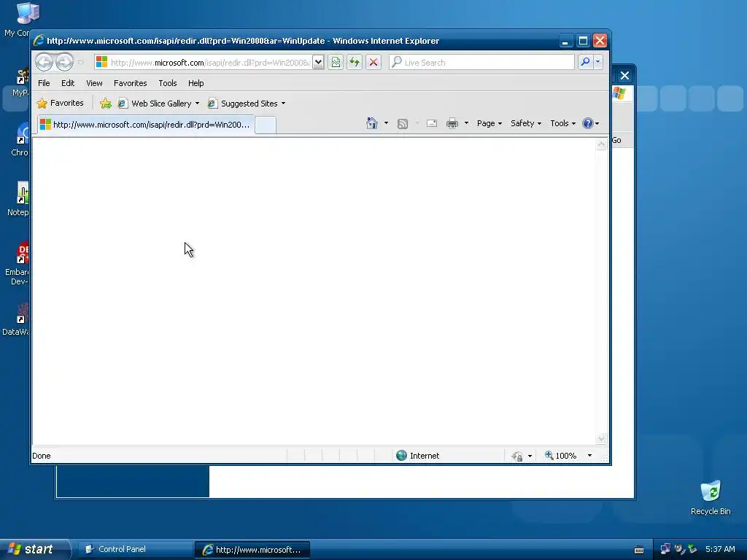The height and width of the screenshot is (560, 747).
Task: Expand the Home button dropdown arrow
Action: [387, 123]
